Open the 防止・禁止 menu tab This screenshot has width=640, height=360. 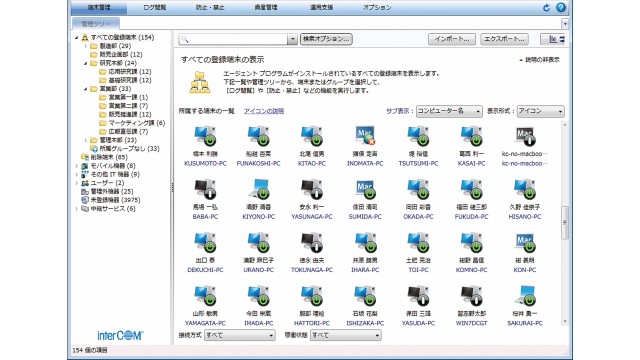(210, 7)
